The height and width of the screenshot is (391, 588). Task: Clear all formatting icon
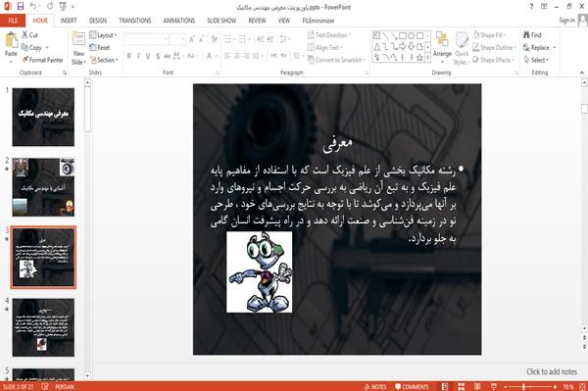click(214, 38)
